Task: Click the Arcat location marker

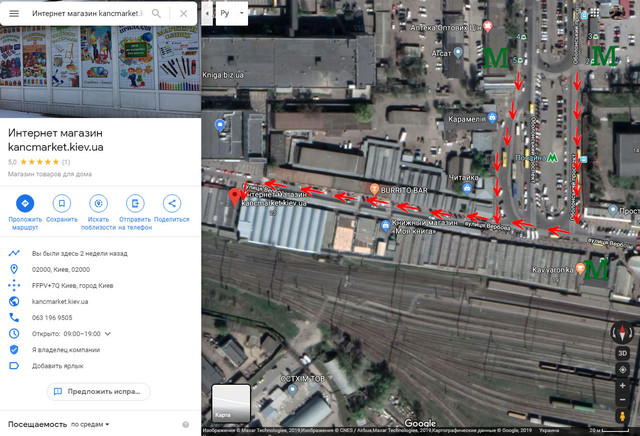Action: [458, 52]
